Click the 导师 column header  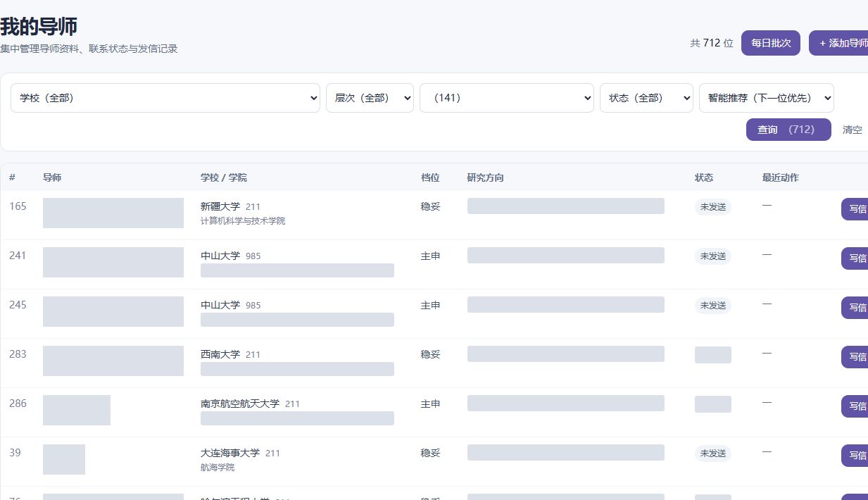pos(52,177)
